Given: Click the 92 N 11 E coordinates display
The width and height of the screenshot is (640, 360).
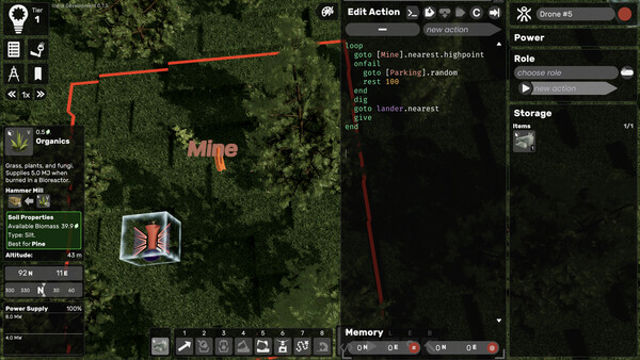Looking at the screenshot, I should point(43,273).
